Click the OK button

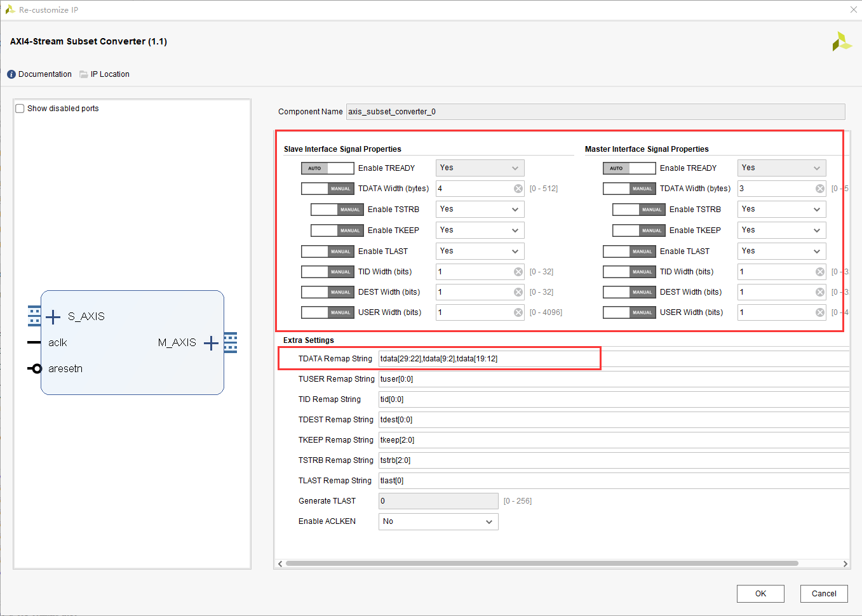pos(760,594)
